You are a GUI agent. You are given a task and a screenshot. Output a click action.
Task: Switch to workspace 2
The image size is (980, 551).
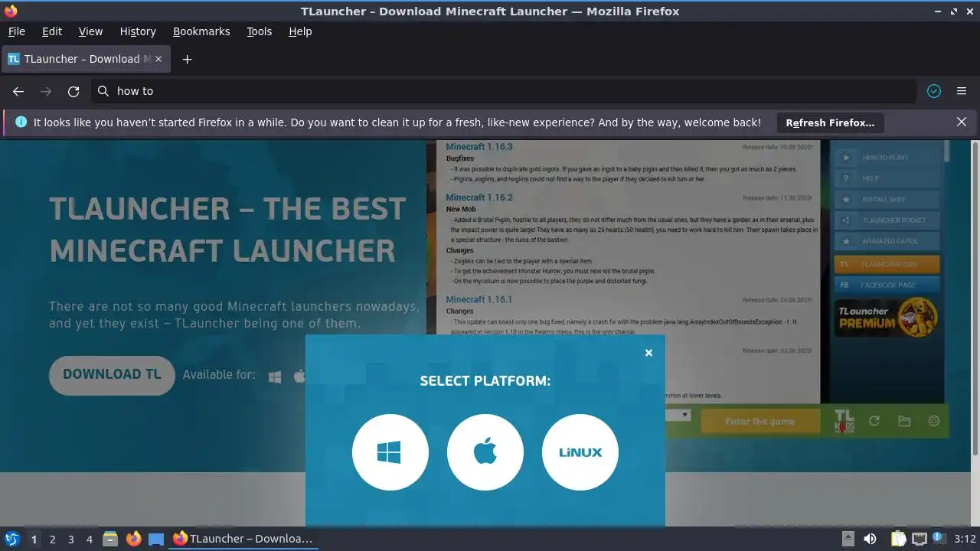[52, 540]
